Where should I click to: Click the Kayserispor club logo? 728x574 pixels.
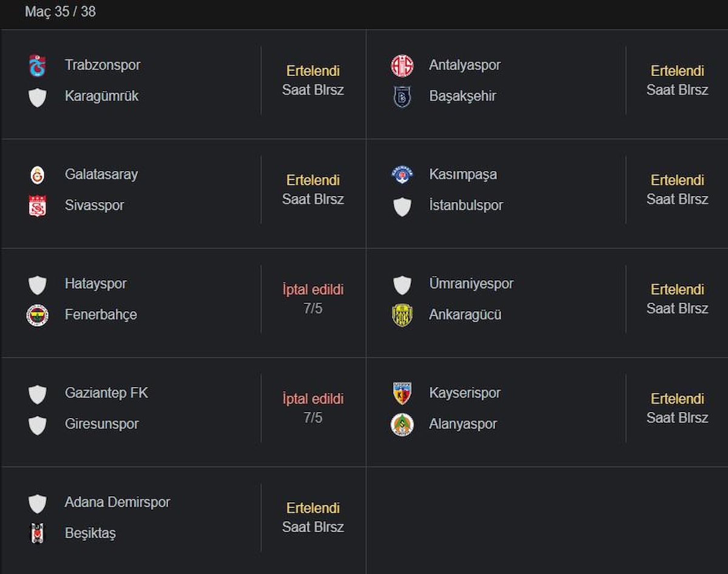click(x=402, y=393)
